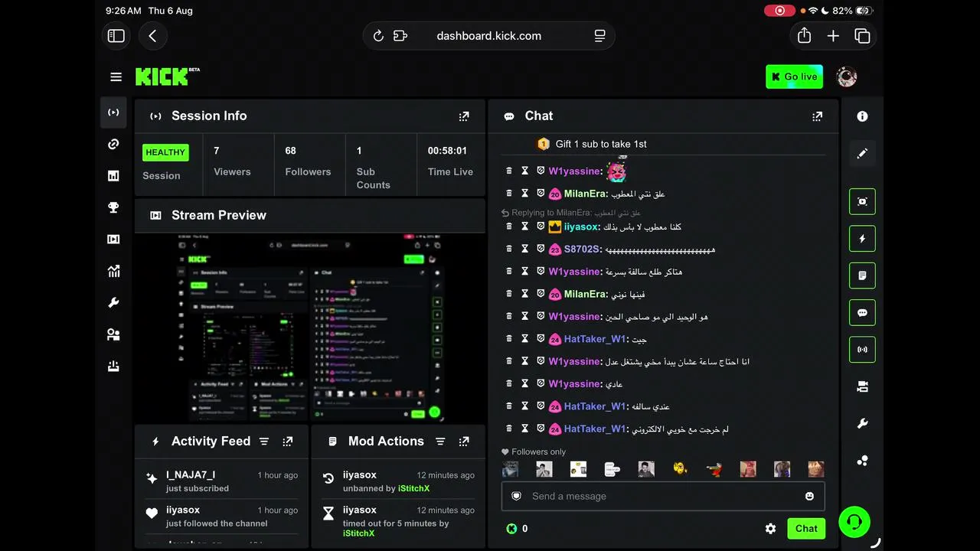Go back with Safari back arrow
980x551 pixels.
pyautogui.click(x=152, y=36)
